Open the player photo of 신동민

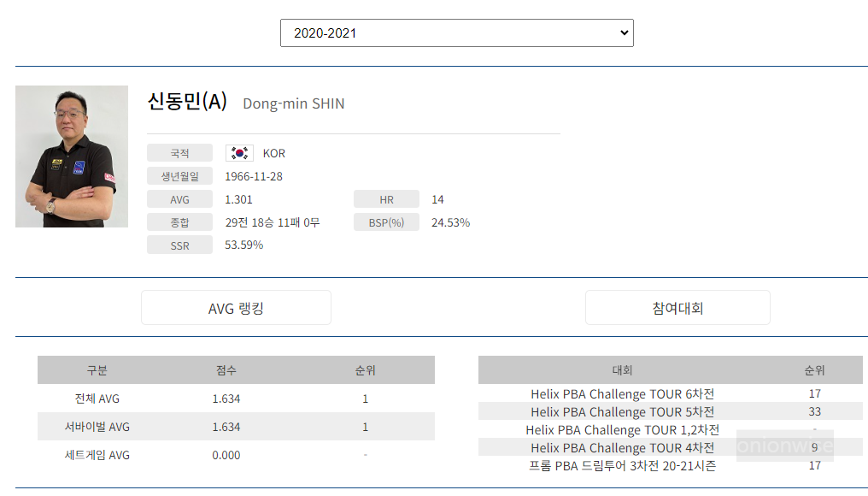coord(72,156)
